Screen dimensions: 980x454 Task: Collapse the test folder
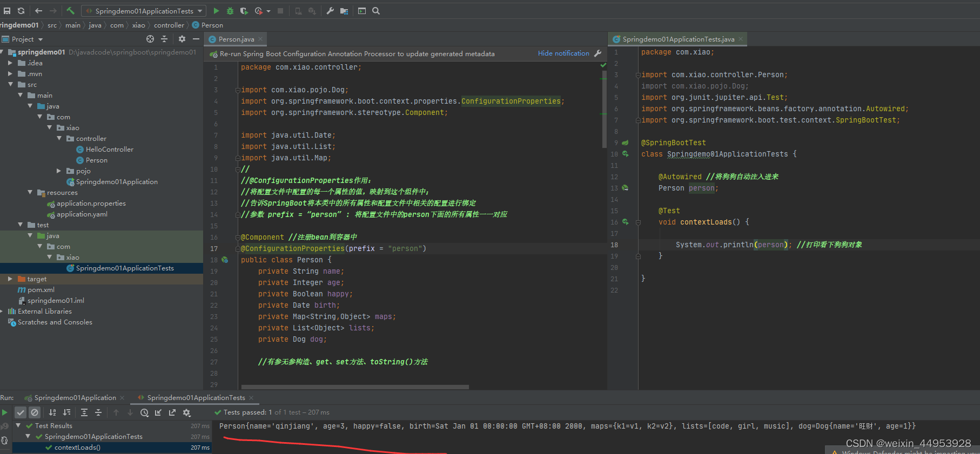(x=20, y=225)
